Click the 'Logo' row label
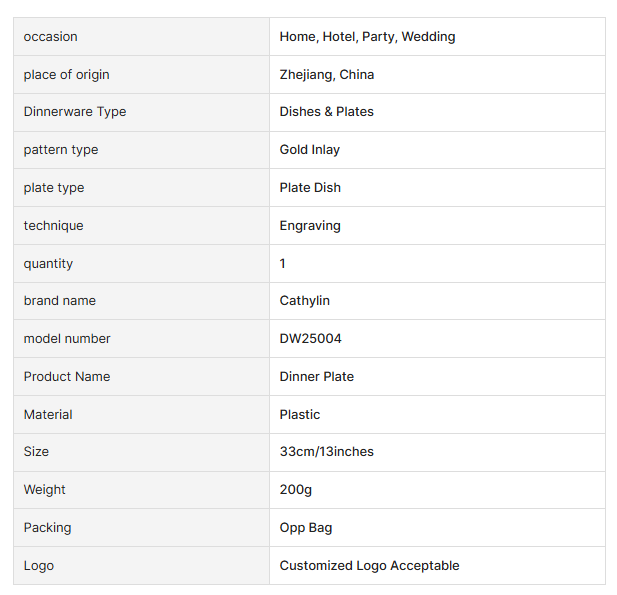 [39, 566]
